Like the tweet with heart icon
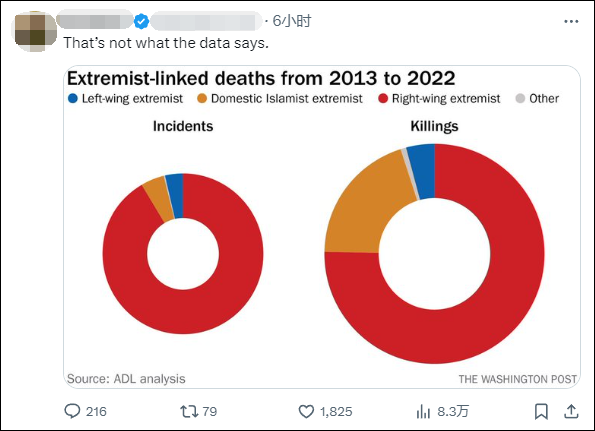 coord(306,411)
